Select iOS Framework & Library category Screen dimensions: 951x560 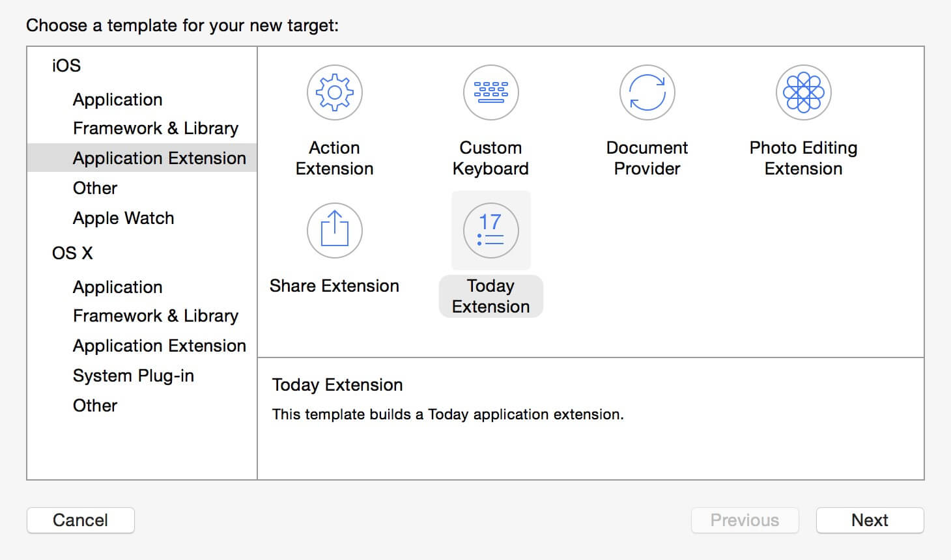[x=155, y=128]
